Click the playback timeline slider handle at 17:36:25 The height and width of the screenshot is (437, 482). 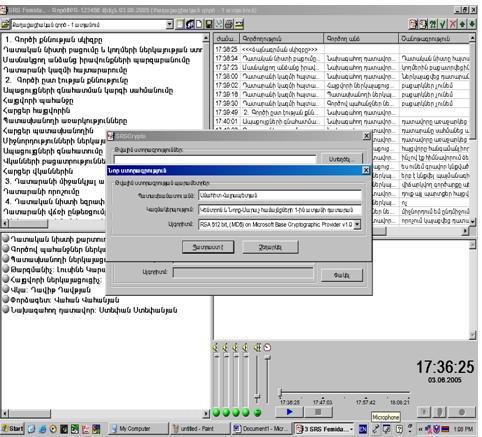coord(281,393)
